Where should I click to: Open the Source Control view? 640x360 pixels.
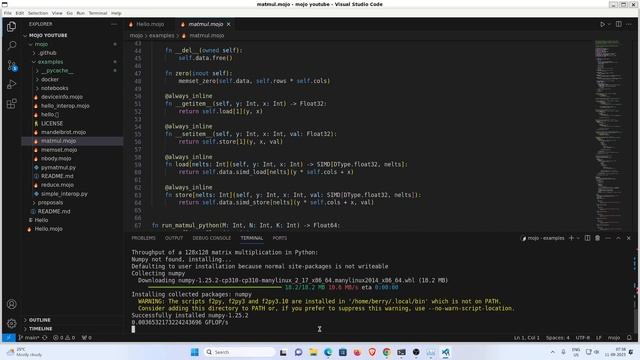pyautogui.click(x=11, y=65)
